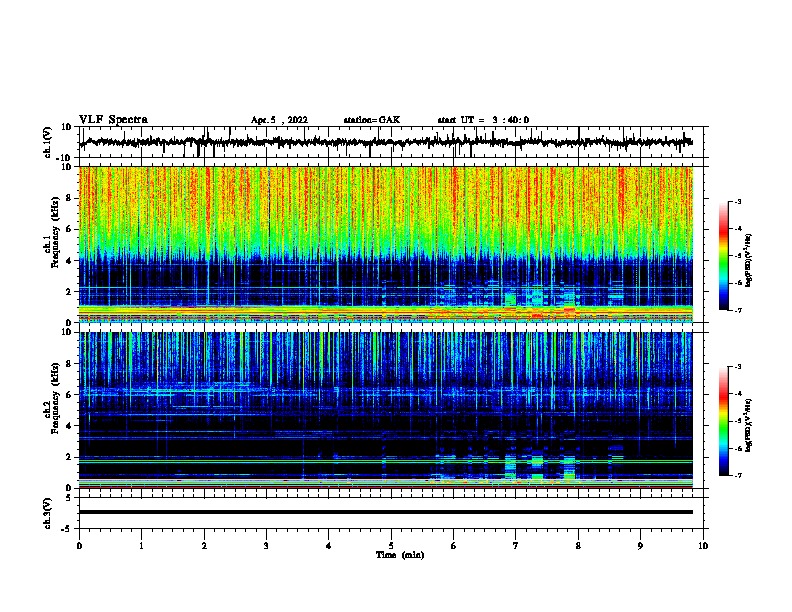Click the ch.2 "Frequency (kHz)" axis label

[x=55, y=398]
